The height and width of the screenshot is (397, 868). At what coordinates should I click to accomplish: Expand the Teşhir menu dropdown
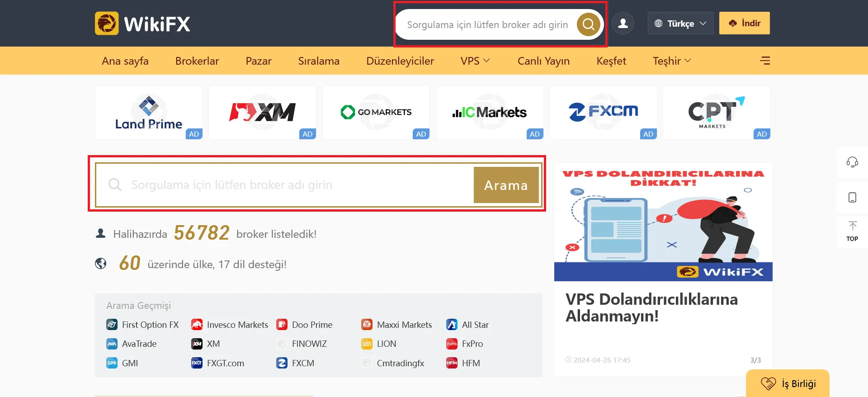click(x=672, y=61)
